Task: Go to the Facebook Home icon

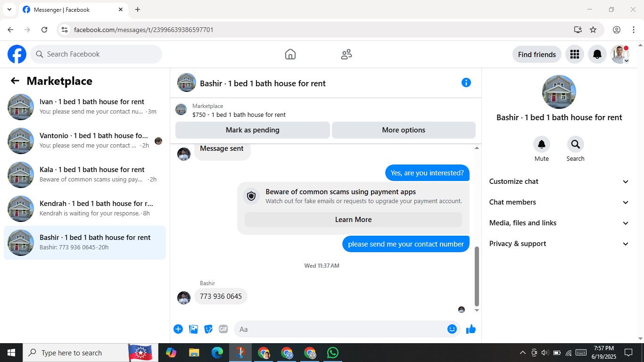Action: [290, 54]
